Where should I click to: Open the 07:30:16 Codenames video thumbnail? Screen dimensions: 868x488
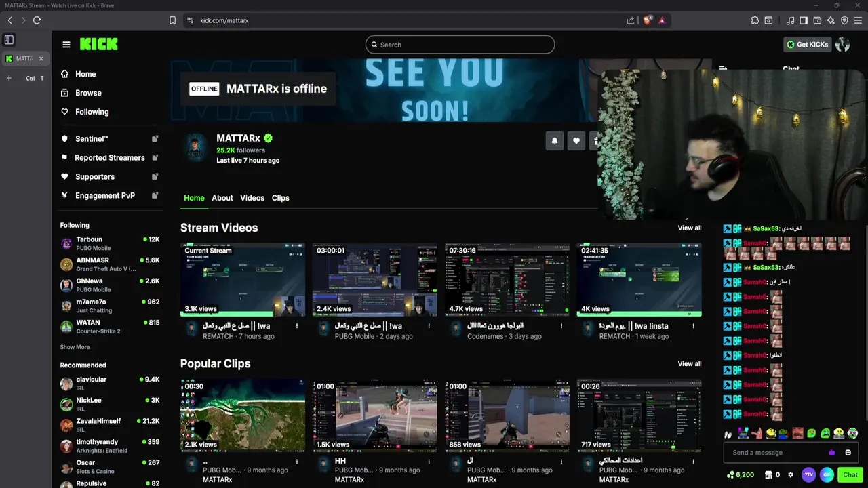point(507,280)
